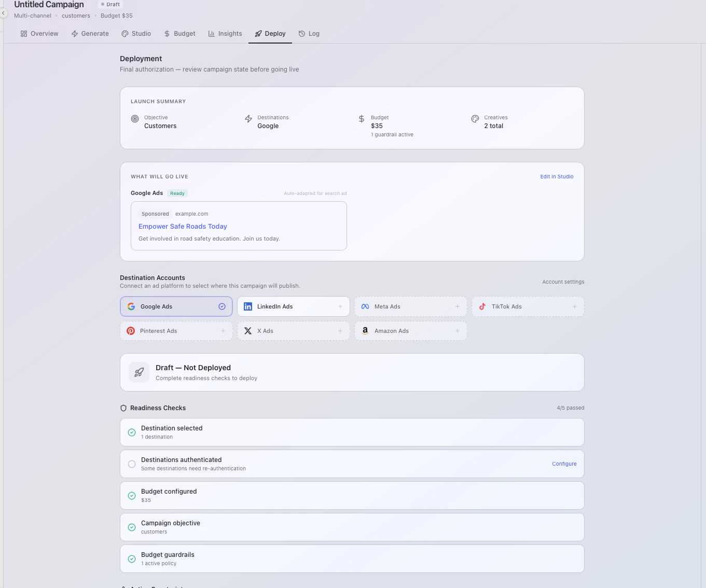Toggle the Destination selected check indicator
The width and height of the screenshot is (706, 588).
coord(132,432)
